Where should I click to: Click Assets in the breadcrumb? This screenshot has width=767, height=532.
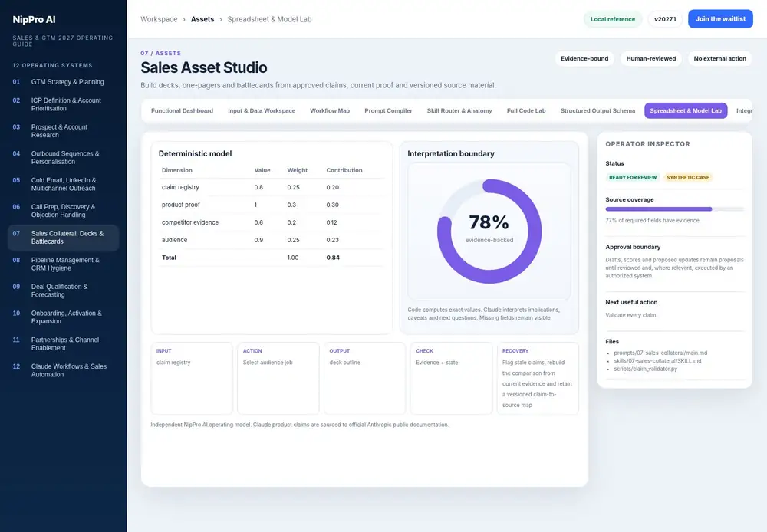point(202,19)
